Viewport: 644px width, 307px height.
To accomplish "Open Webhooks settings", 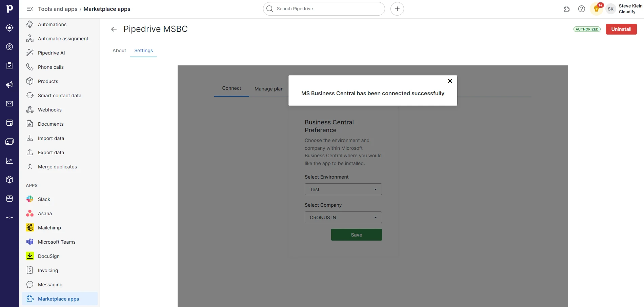I will coord(60,110).
